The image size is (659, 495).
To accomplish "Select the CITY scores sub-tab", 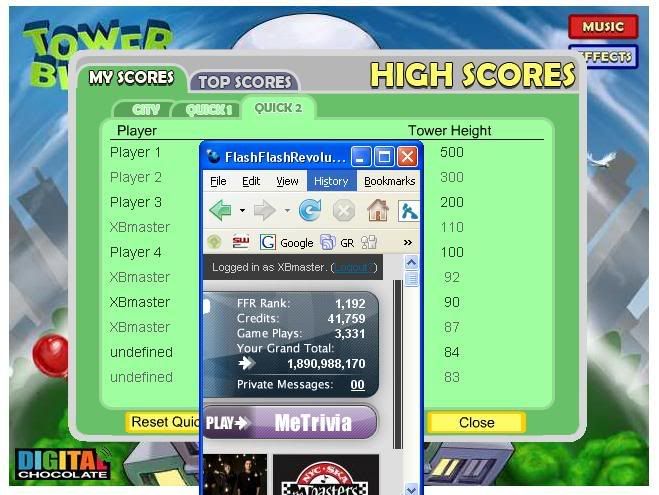I will click(145, 110).
